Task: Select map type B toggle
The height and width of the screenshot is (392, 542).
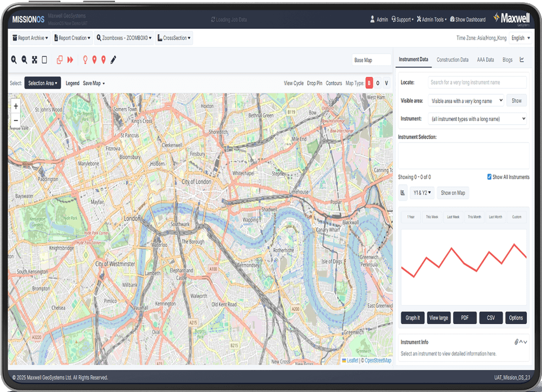Action: [369, 83]
